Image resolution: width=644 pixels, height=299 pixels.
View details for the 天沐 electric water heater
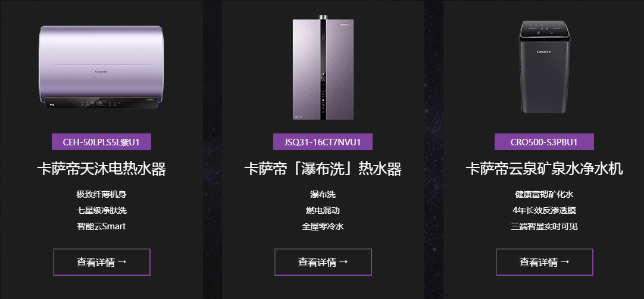(x=101, y=262)
